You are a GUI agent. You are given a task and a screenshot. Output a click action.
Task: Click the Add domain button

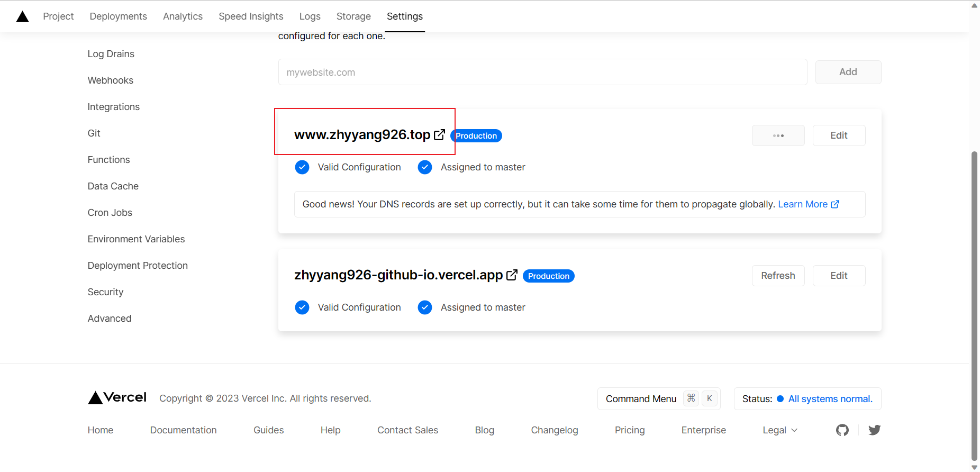click(848, 72)
